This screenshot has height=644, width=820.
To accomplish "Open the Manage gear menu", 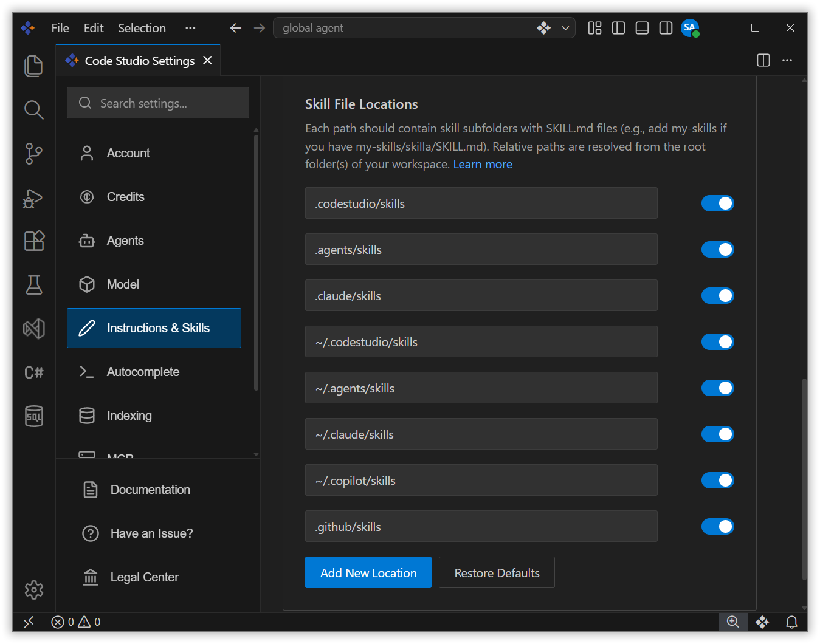I will coord(34,589).
